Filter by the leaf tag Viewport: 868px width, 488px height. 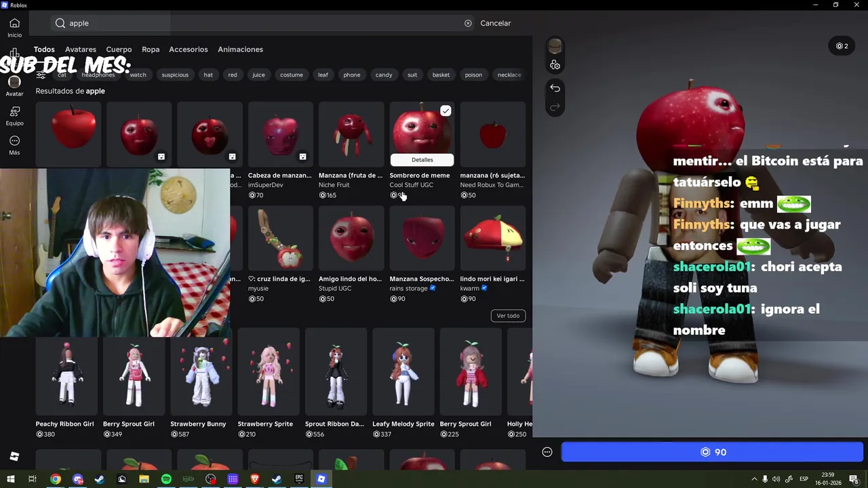coord(323,75)
